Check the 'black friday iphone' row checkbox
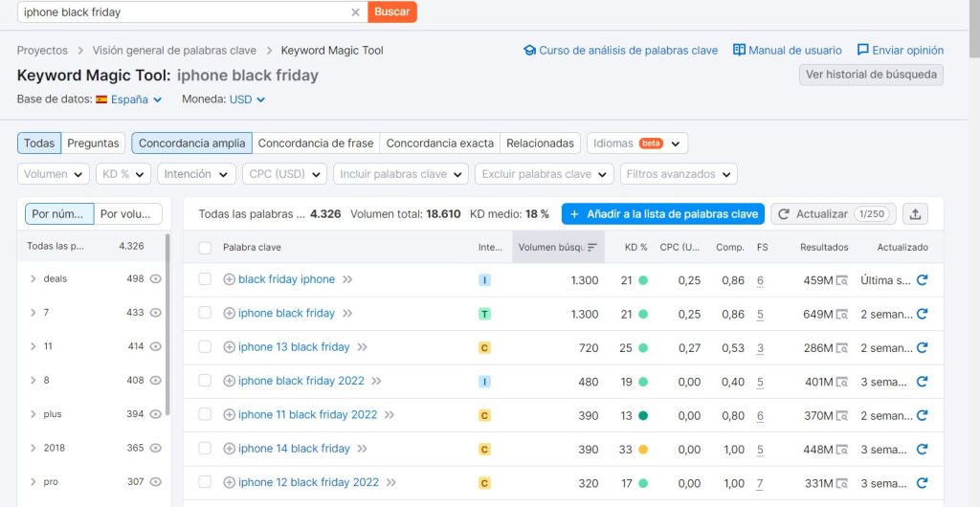 (x=205, y=279)
